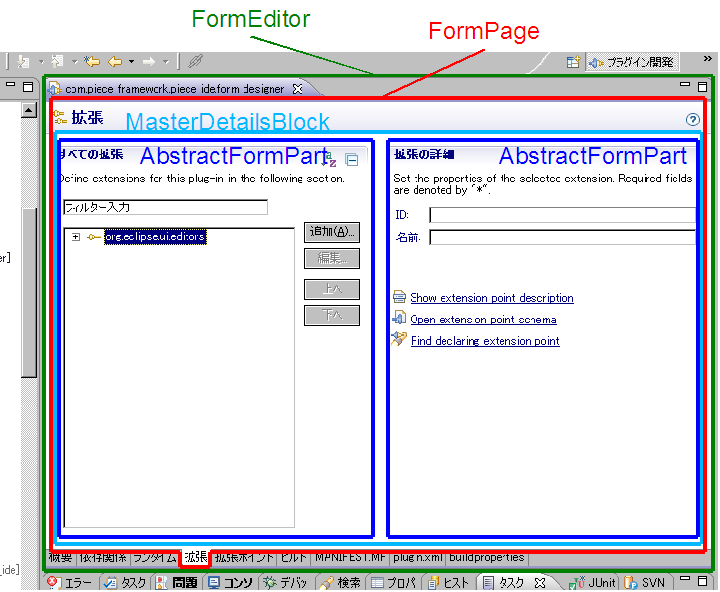The image size is (720, 592).
Task: Open the Show extension point description link
Action: tap(492, 298)
